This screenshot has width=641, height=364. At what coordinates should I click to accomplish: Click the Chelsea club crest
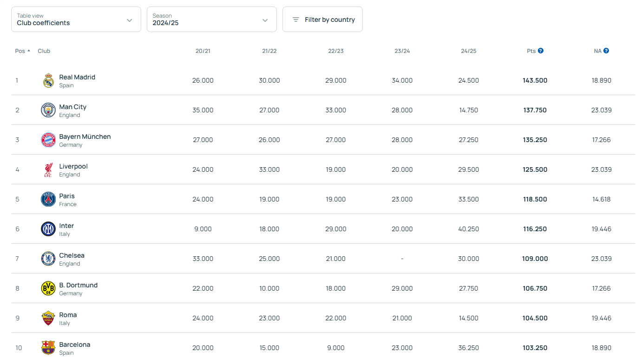pyautogui.click(x=48, y=259)
